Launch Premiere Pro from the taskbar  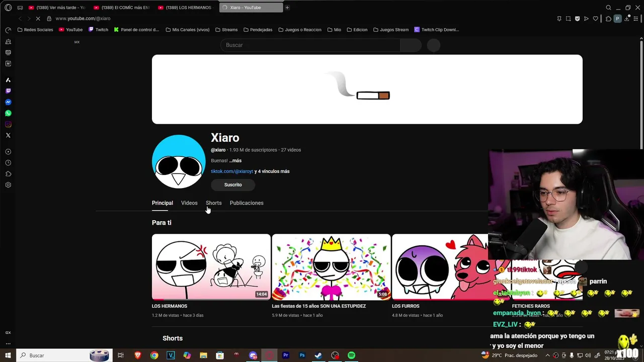(285, 355)
